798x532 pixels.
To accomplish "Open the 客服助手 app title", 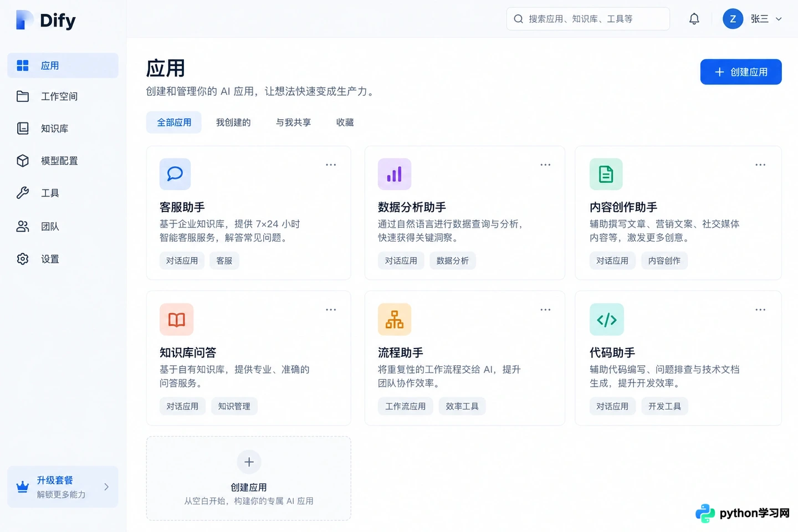I will pyautogui.click(x=182, y=207).
